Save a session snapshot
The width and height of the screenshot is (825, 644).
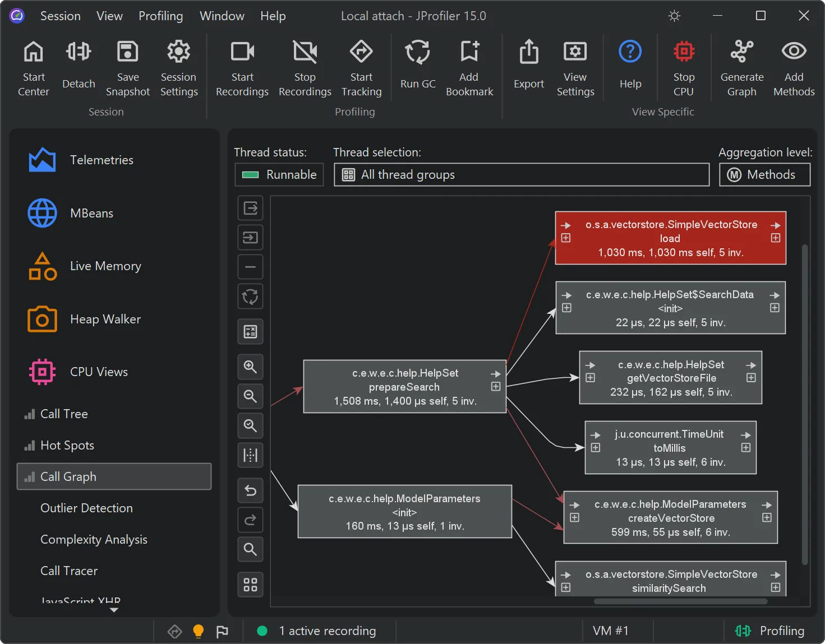tap(127, 66)
